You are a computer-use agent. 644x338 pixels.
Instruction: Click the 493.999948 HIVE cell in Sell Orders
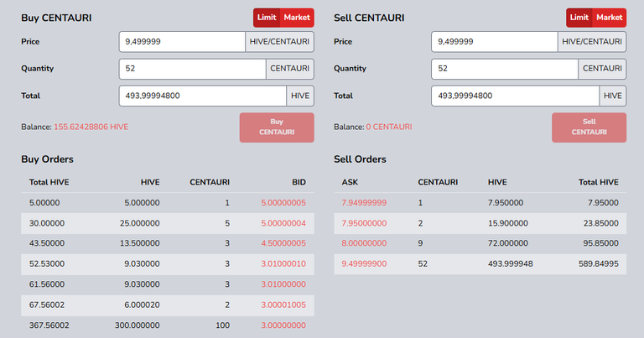[511, 263]
